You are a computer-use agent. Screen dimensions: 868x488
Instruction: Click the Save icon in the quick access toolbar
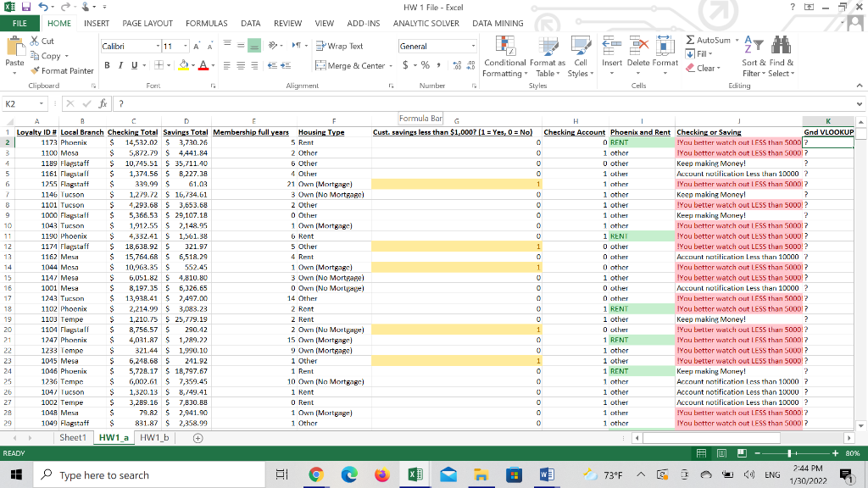tap(25, 7)
